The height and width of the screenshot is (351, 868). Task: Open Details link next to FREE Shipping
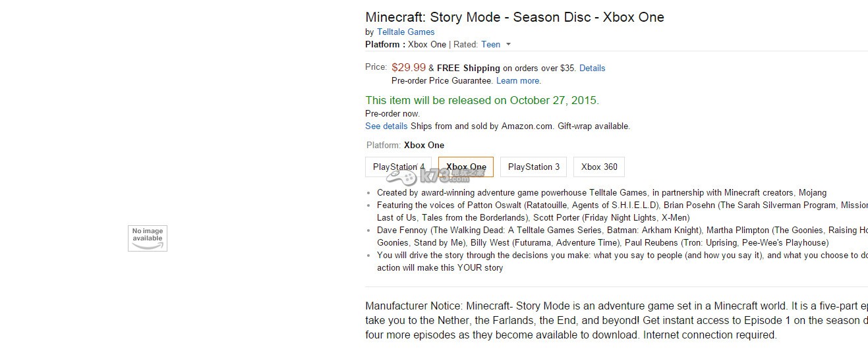click(592, 68)
